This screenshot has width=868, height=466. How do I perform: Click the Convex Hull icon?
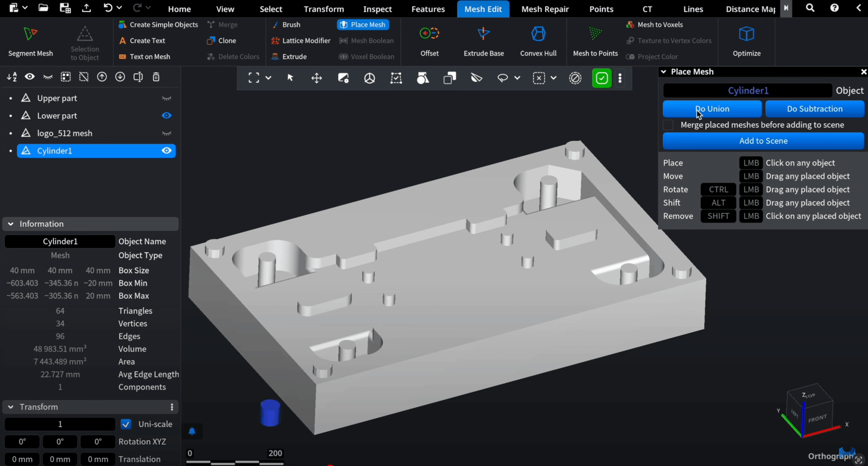(x=538, y=34)
